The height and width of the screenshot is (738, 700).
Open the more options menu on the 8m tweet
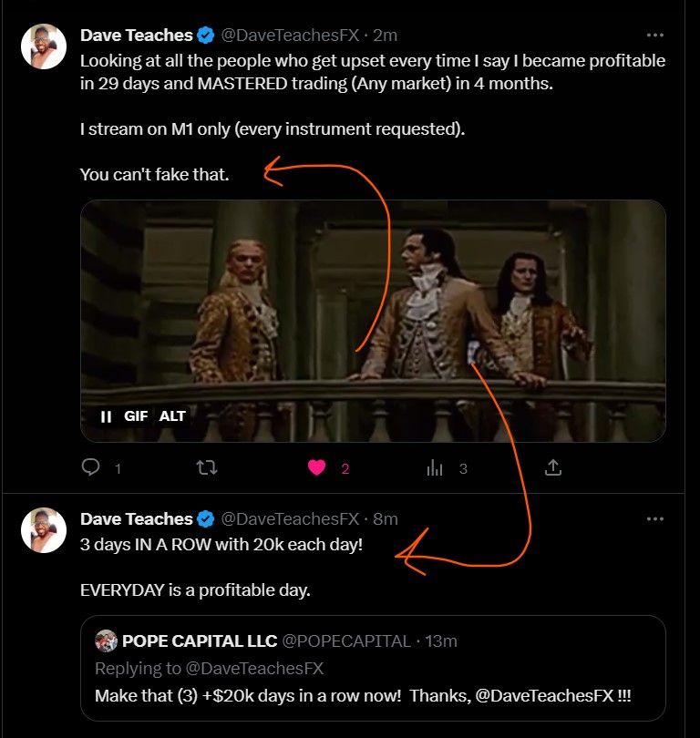(x=654, y=518)
